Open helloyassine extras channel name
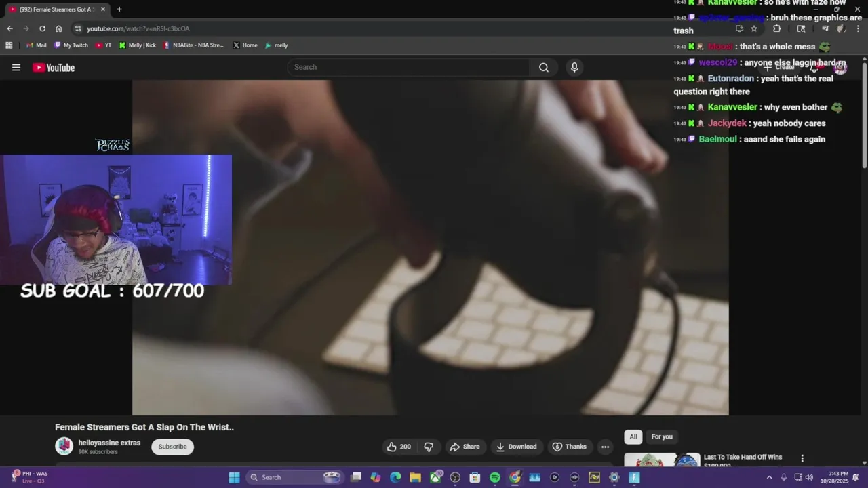 pyautogui.click(x=109, y=443)
